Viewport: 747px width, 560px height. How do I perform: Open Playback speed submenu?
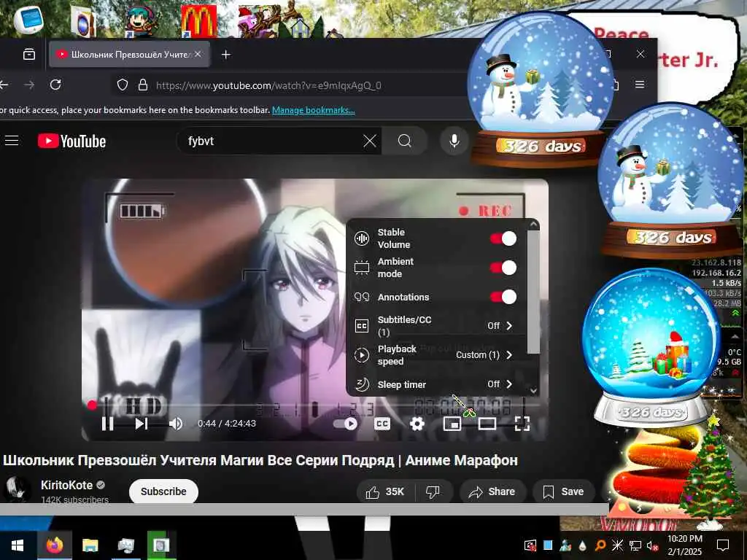pos(438,355)
